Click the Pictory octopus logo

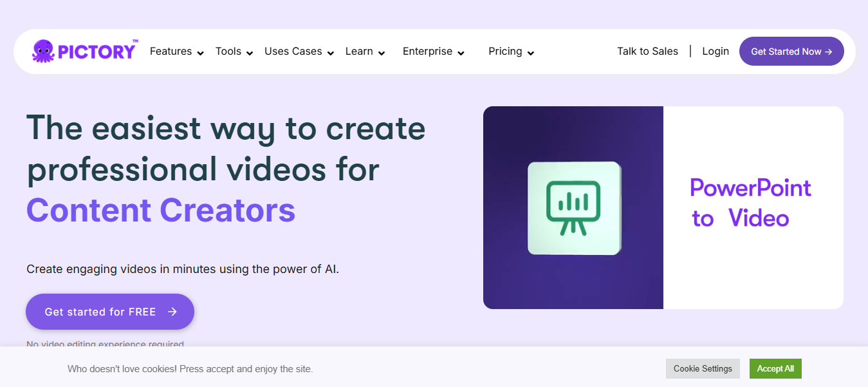pos(43,51)
